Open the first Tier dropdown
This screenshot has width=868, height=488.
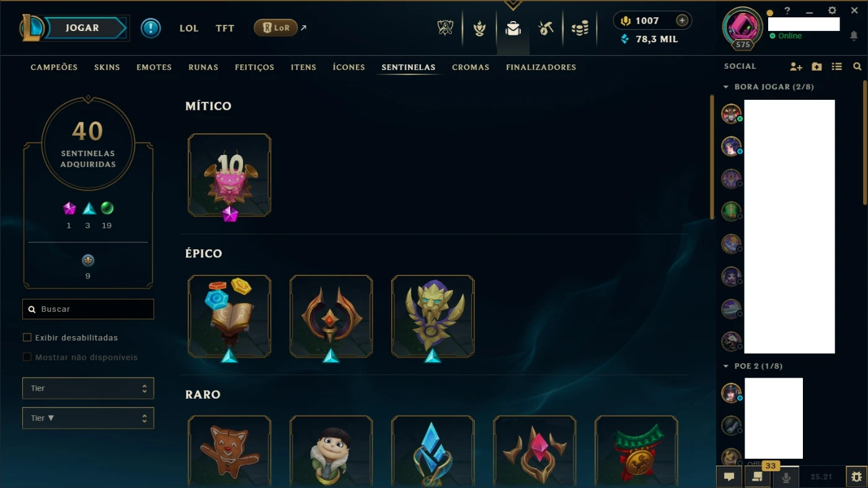click(88, 388)
